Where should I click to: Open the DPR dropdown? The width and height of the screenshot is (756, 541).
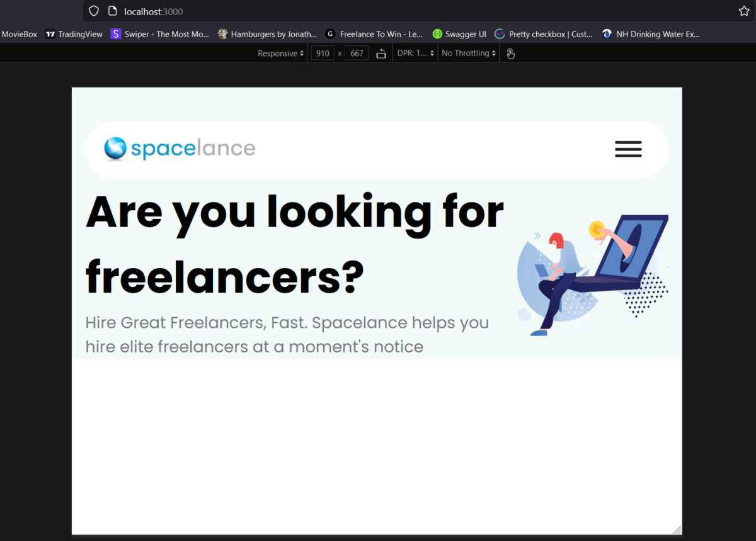[415, 54]
